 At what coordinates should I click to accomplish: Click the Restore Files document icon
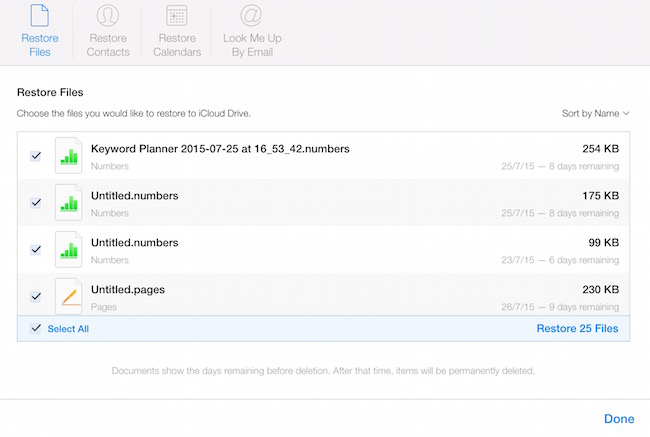click(40, 16)
